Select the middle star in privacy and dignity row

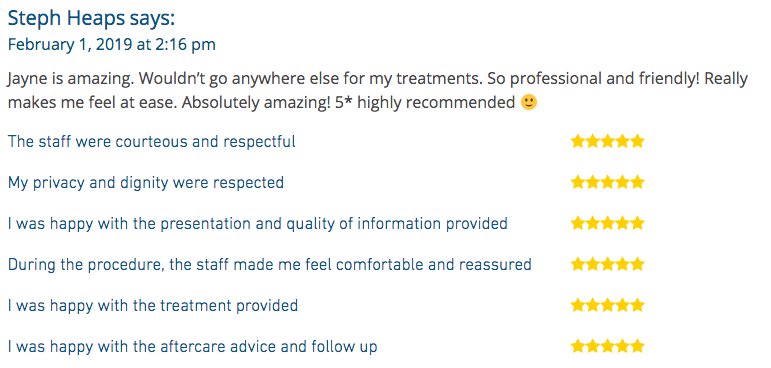(607, 183)
